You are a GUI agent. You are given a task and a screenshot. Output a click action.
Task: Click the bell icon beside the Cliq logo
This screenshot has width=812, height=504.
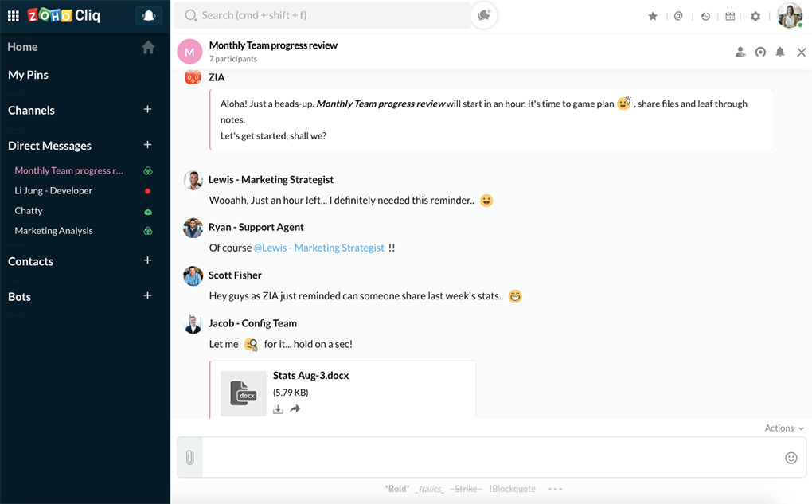(x=148, y=16)
